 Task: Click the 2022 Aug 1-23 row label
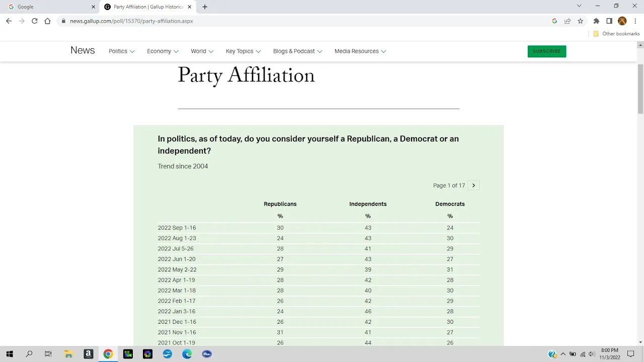point(177,238)
